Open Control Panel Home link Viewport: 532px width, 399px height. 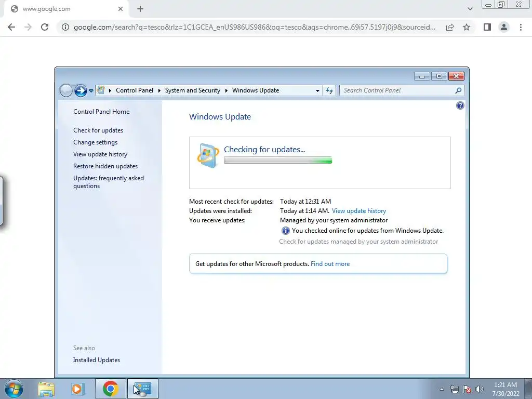101,112
